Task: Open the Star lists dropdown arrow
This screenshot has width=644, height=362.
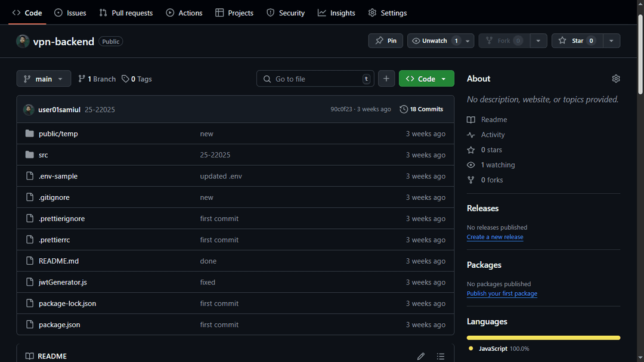Action: (x=611, y=41)
